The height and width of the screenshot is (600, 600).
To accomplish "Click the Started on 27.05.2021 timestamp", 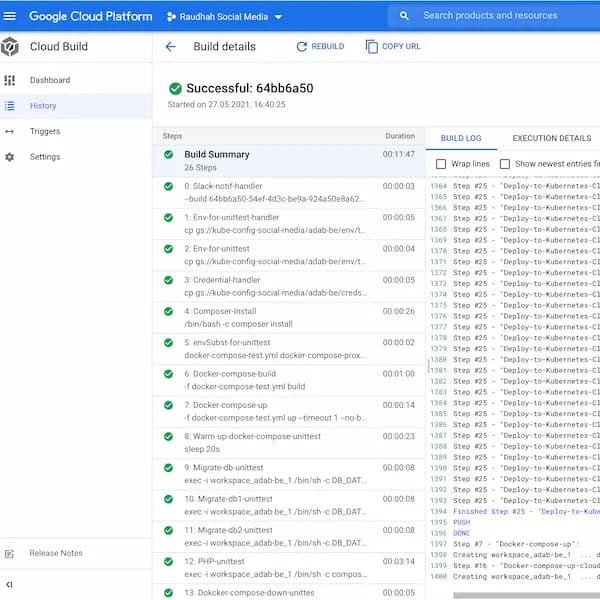I will (x=227, y=104).
